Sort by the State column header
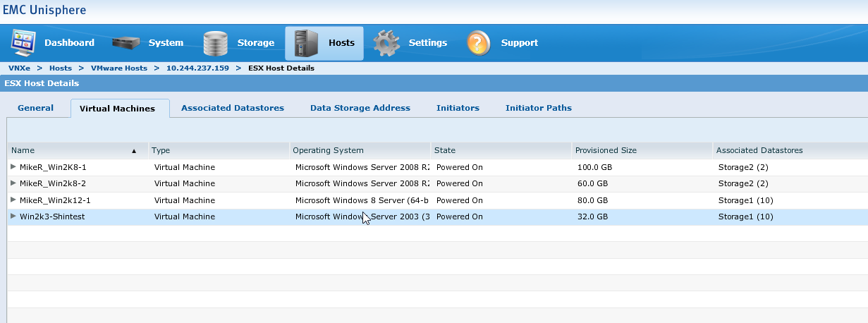The height and width of the screenshot is (323, 868). [445, 150]
